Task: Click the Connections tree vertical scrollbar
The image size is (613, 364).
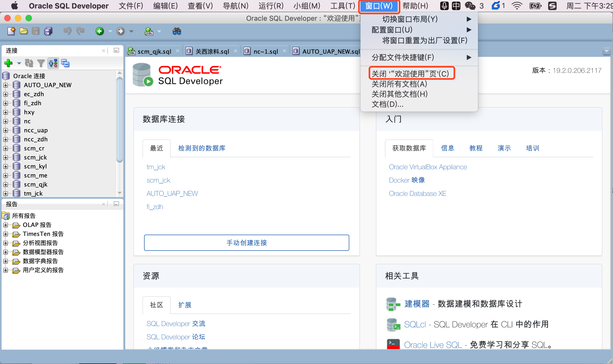Action: click(120, 120)
